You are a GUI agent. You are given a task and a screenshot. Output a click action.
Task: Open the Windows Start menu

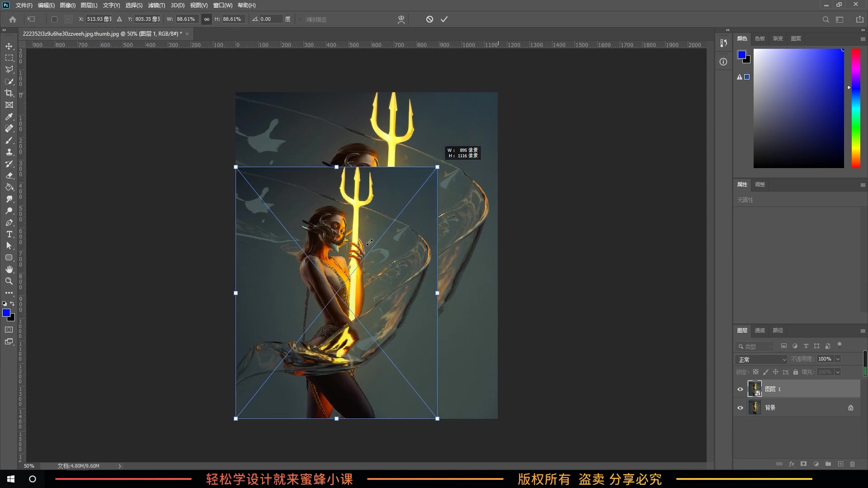(11, 479)
